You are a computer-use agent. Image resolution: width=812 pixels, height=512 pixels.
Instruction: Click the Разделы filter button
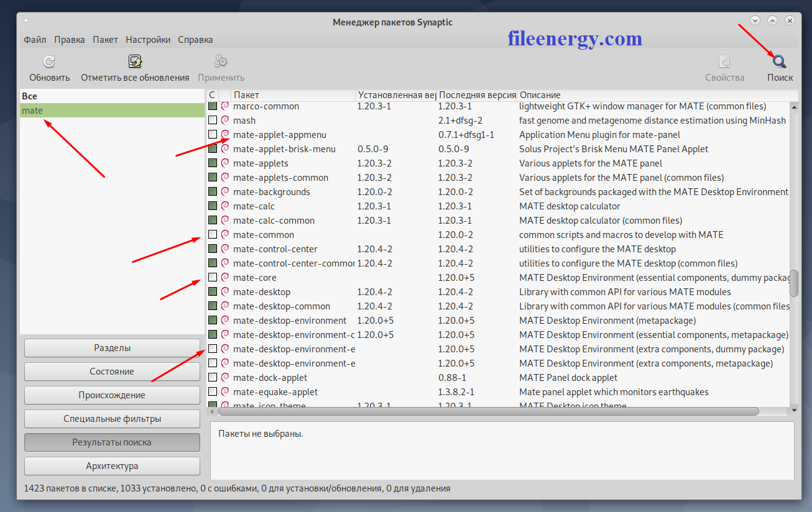coord(112,348)
